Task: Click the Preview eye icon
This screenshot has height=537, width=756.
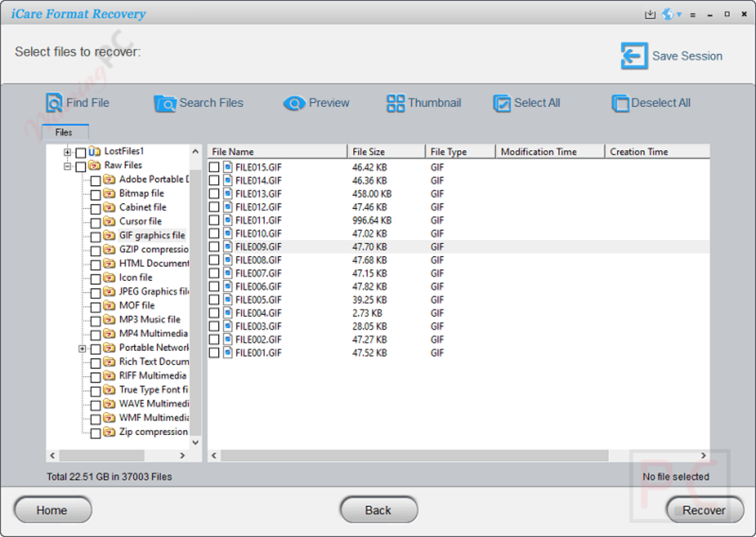Action: 294,103
